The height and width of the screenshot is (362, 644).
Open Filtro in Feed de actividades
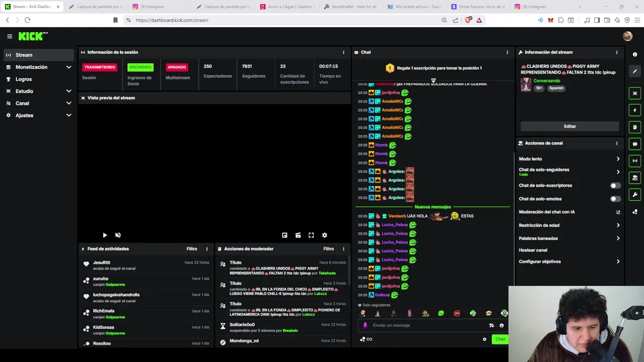[192, 249]
